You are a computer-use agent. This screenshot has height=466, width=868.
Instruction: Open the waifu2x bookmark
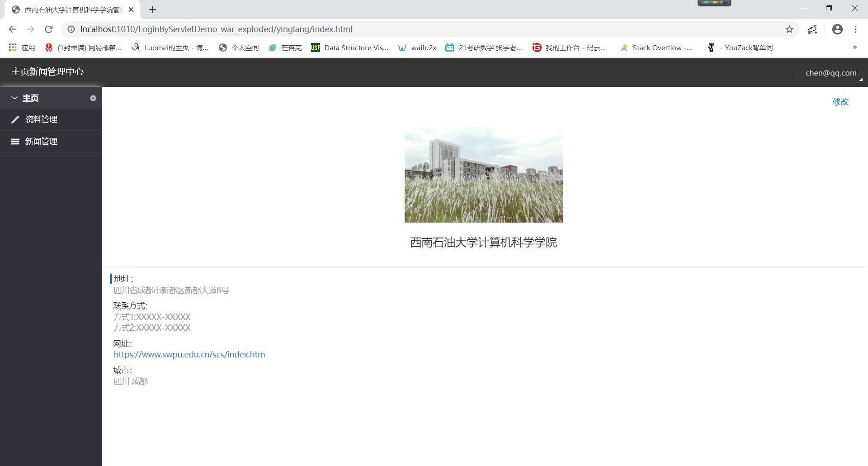pyautogui.click(x=417, y=48)
